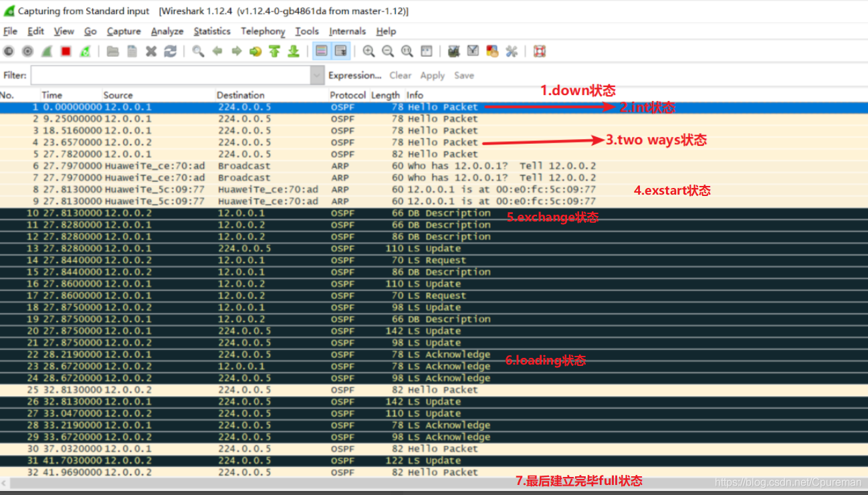Open the Capture menu
Screen dimensions: 868x495
coord(124,31)
